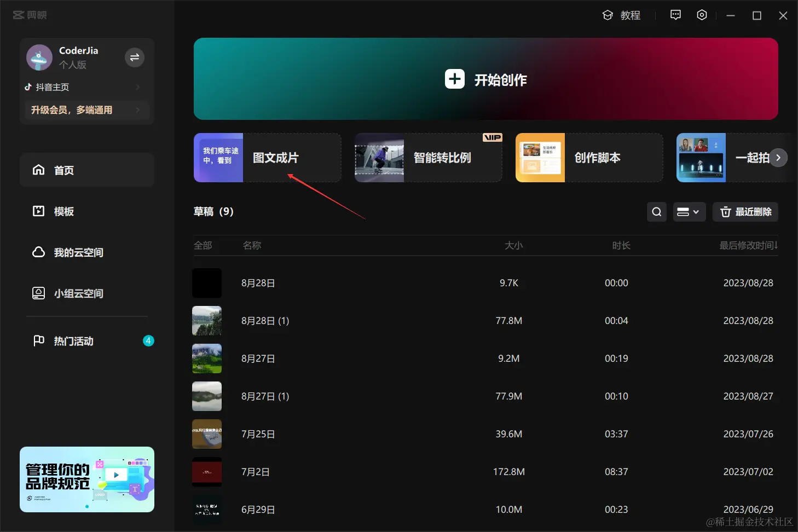
Task: Click the CoderJia avatar
Action: (x=39, y=57)
